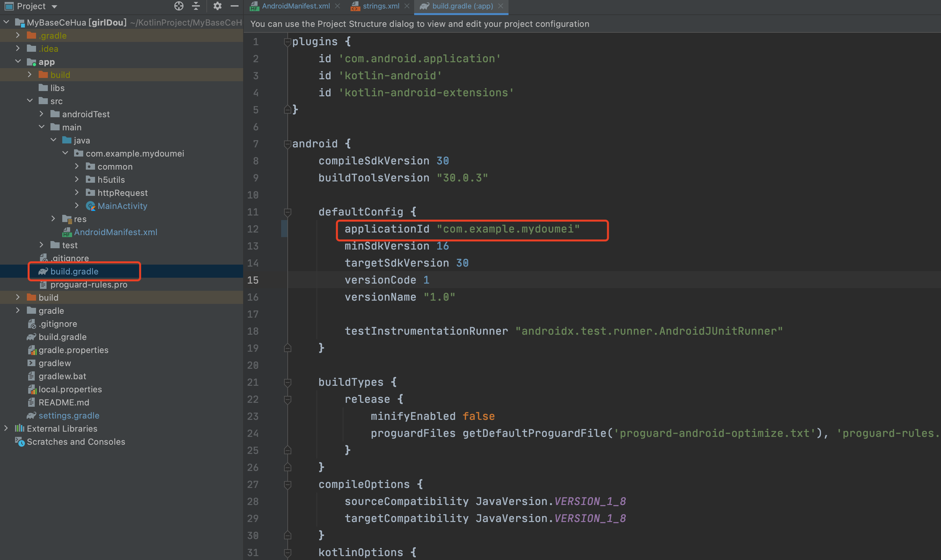Expand External Libraries

7,428
